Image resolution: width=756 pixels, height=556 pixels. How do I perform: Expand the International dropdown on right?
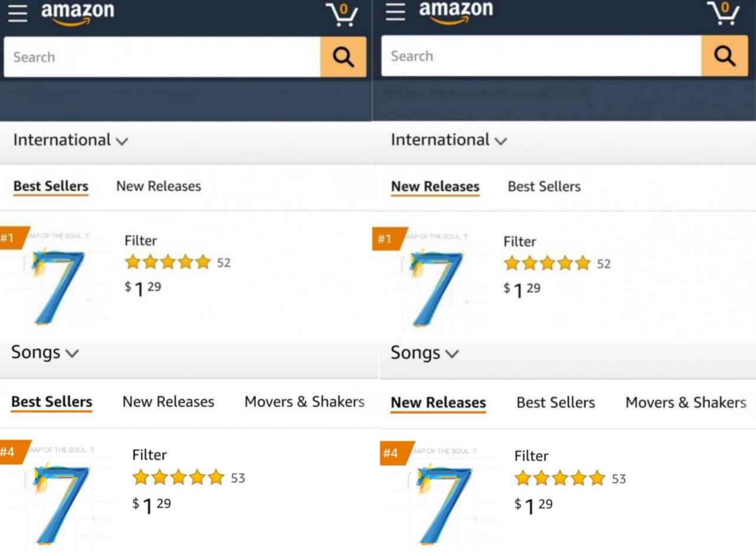[449, 140]
